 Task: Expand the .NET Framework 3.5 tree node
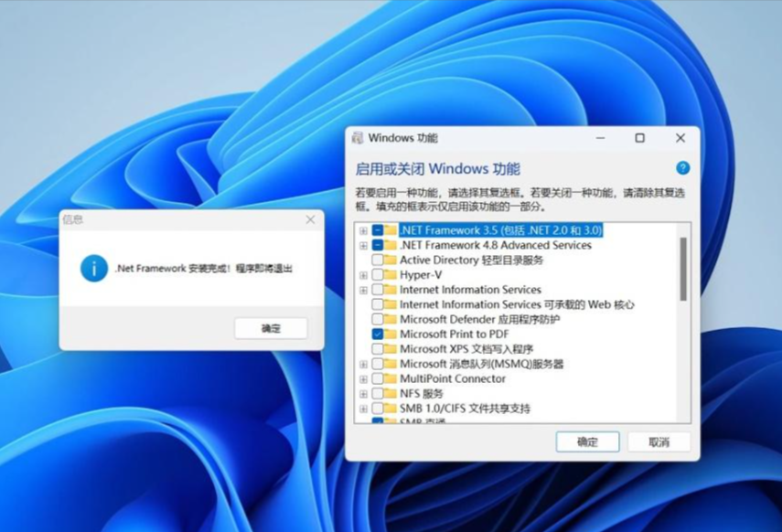364,231
